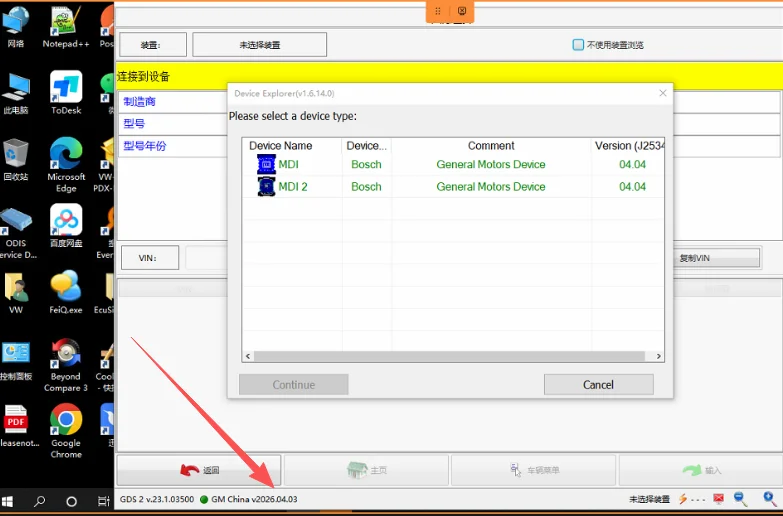783x516 pixels.
Task: Open the taskbar Search icon
Action: click(x=39, y=502)
